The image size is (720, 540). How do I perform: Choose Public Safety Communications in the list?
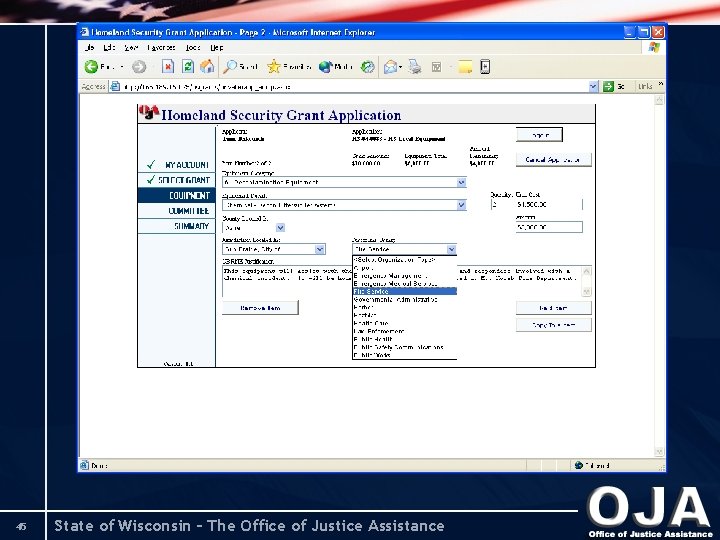tap(405, 347)
